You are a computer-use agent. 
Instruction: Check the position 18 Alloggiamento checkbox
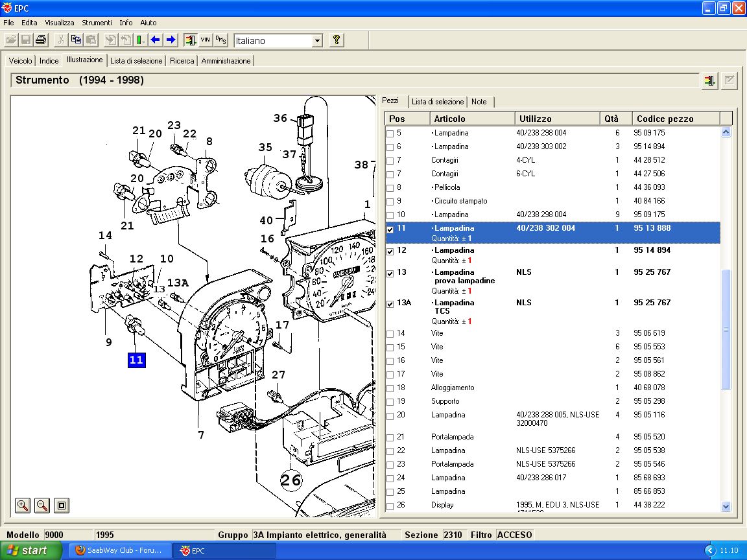tap(390, 389)
